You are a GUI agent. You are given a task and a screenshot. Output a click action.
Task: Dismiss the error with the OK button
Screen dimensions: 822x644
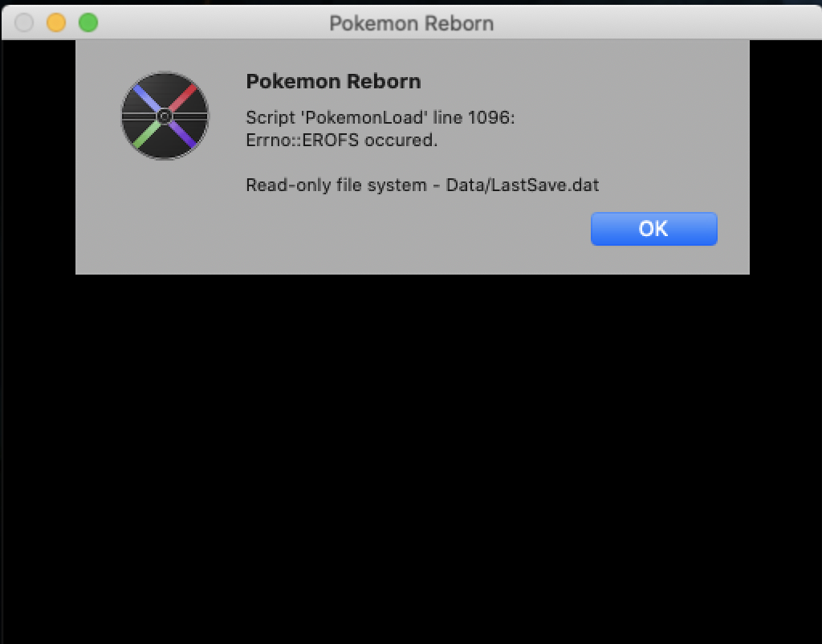[x=653, y=229]
